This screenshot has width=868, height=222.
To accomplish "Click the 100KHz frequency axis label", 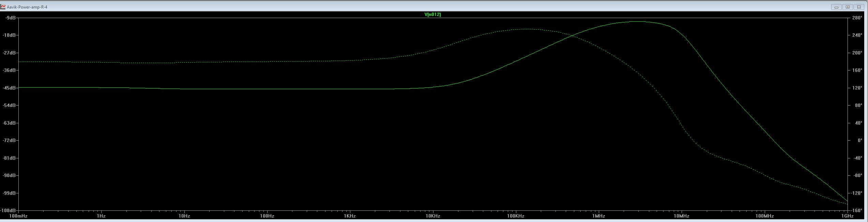I will 516,216.
